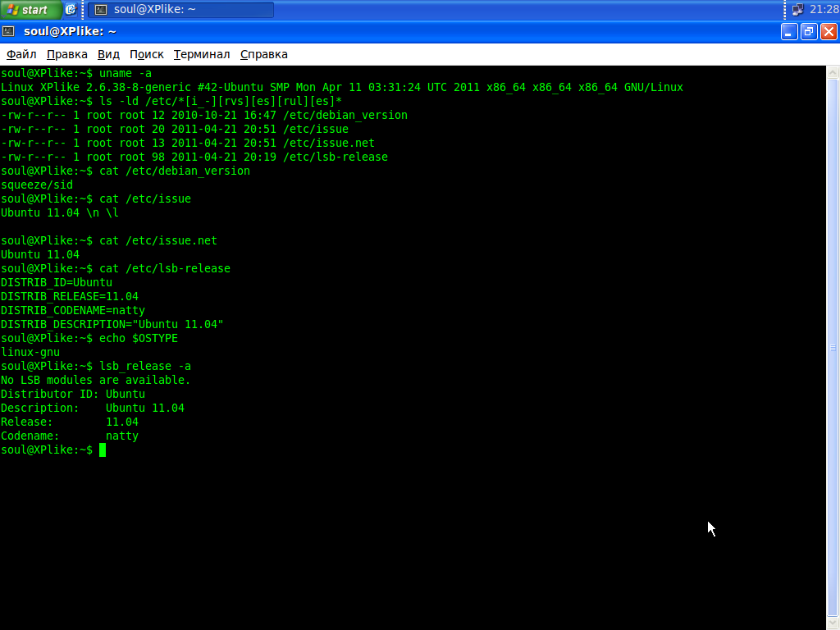Click 'cat /etc/lsb-release' command
The height and width of the screenshot is (630, 840).
point(165,268)
